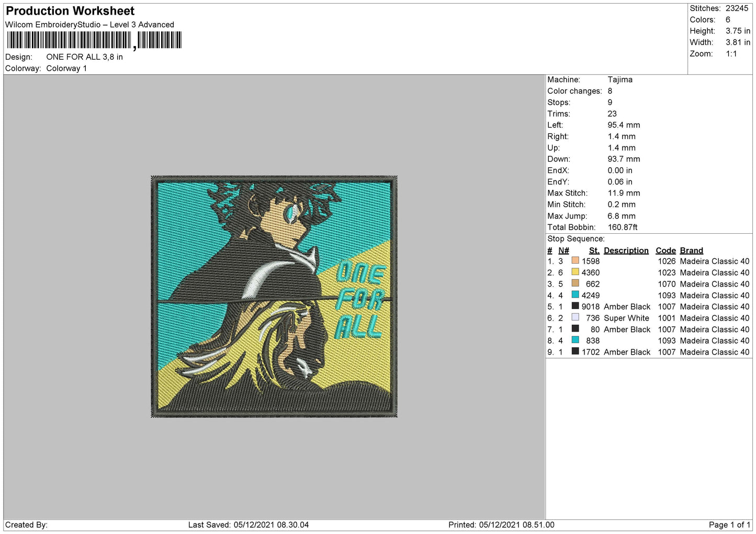Screen dimensions: 756x534
Task: Click the Left value '95.4 mm'
Action: 624,125
